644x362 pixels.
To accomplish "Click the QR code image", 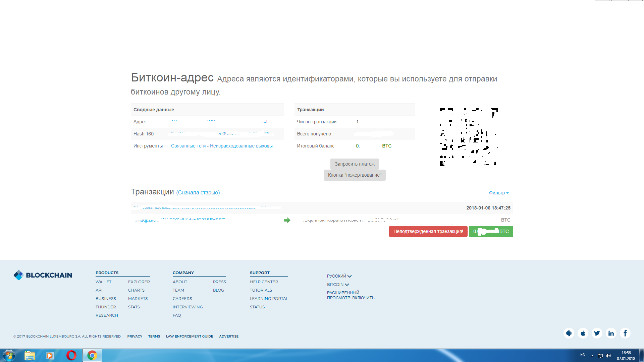I will [x=469, y=137].
